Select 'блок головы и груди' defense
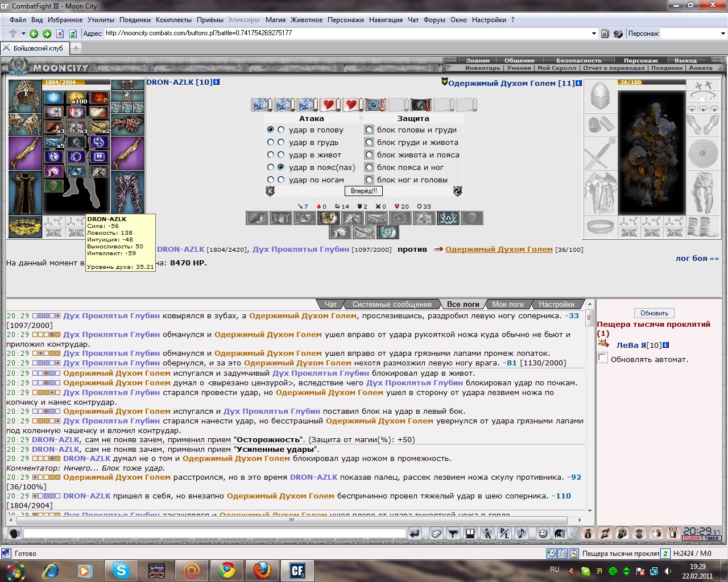This screenshot has height=582, width=728. tap(369, 130)
